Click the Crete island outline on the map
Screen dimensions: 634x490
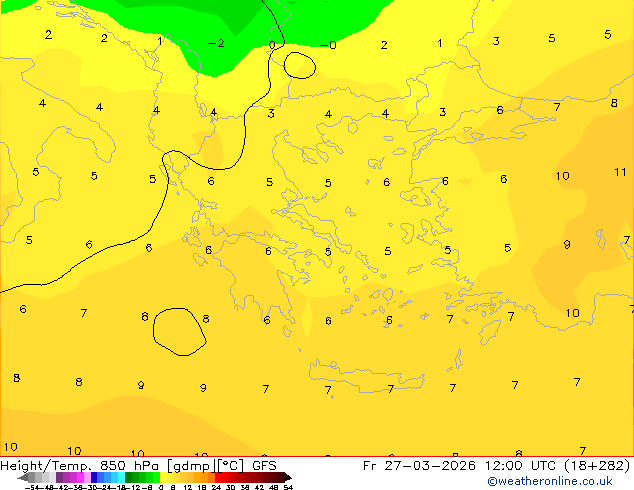[x=366, y=376]
